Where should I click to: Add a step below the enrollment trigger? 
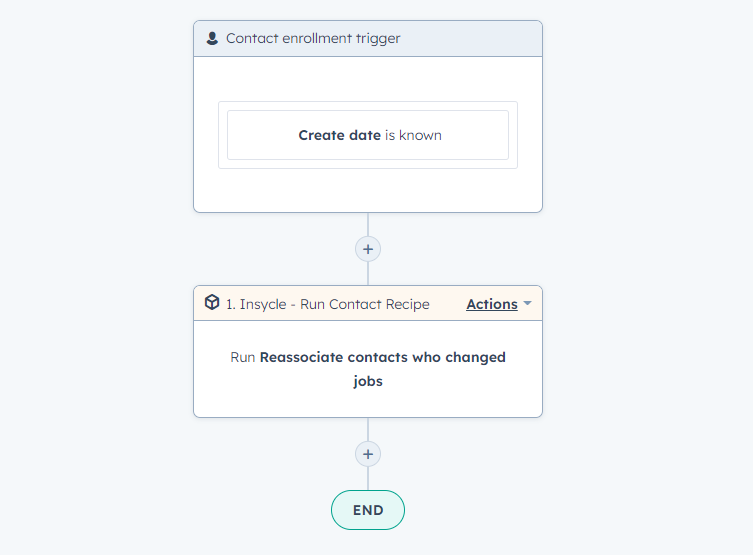tap(368, 249)
